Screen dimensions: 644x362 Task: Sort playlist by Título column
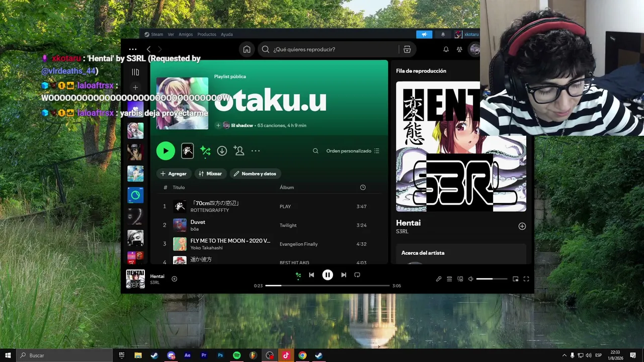click(179, 188)
